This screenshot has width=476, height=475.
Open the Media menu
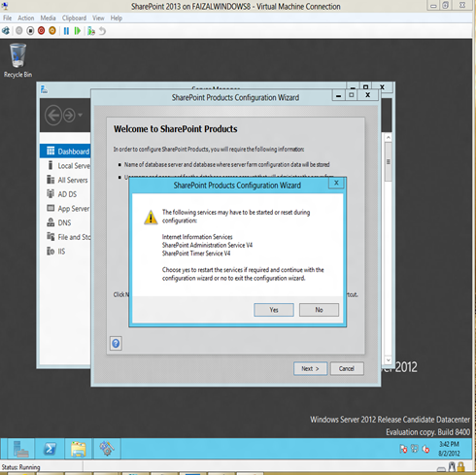point(48,18)
